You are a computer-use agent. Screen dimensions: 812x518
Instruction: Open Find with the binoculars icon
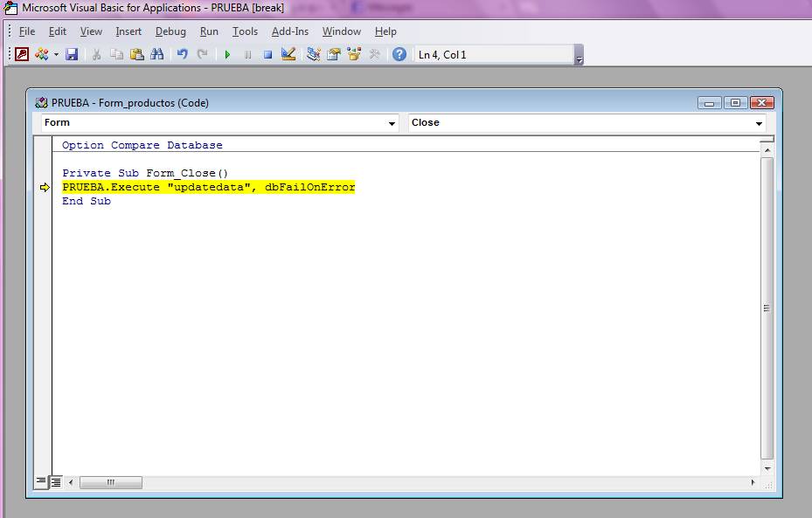(157, 54)
